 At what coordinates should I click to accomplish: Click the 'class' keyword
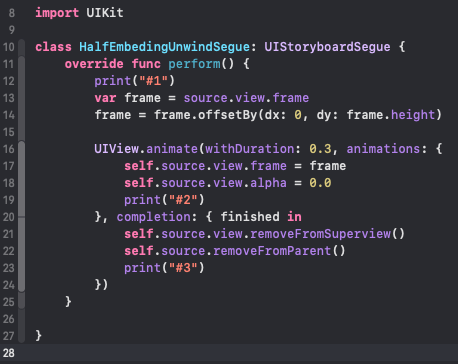pos(53,47)
